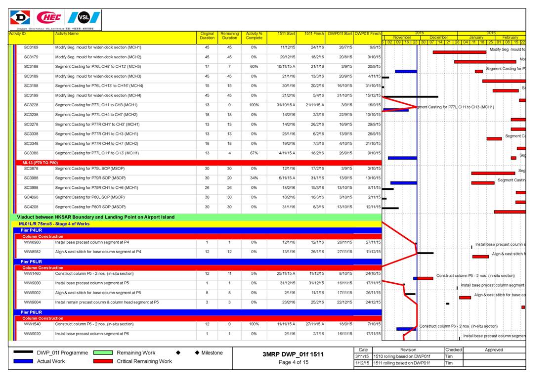Collapse the Pier P6L/R group band
The height and width of the screenshot is (392, 555).
click(198, 312)
